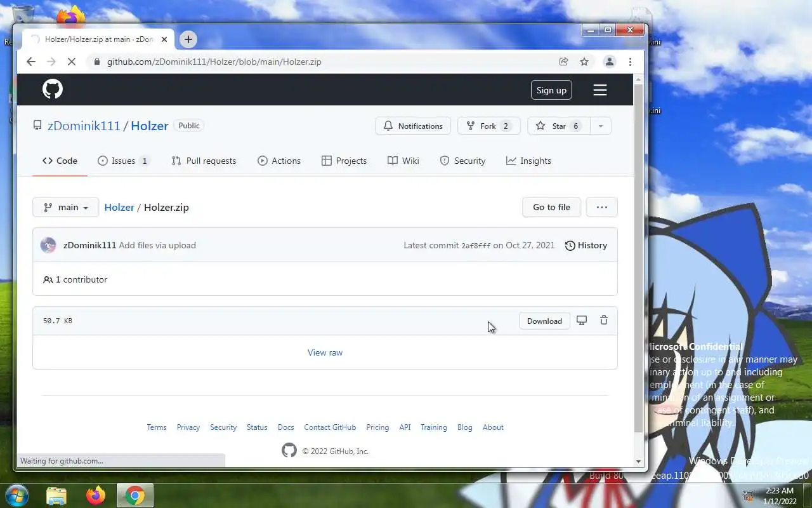Open the Pricing footer link
The image size is (812, 508).
[377, 427]
